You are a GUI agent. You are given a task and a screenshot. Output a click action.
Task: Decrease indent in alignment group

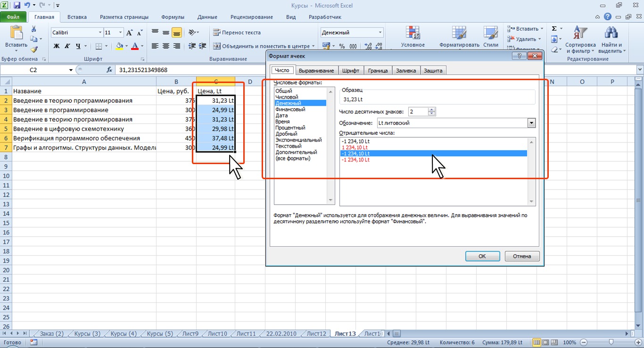coord(192,46)
